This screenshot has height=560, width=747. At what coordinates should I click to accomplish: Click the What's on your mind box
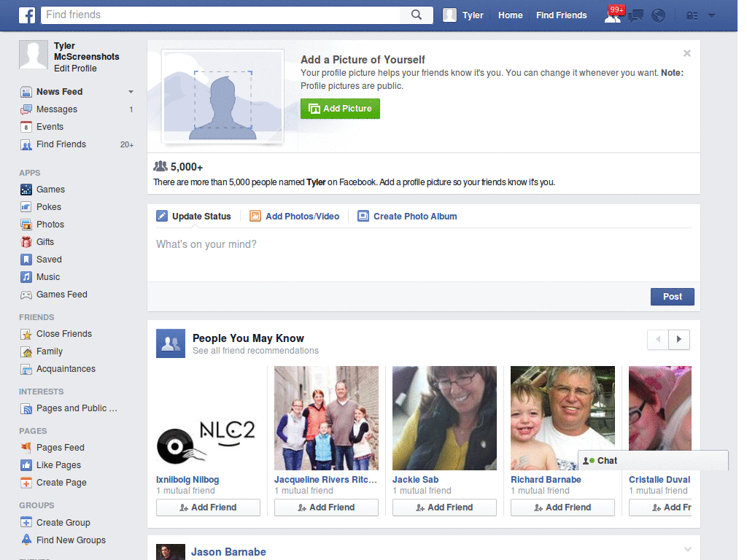tap(424, 254)
